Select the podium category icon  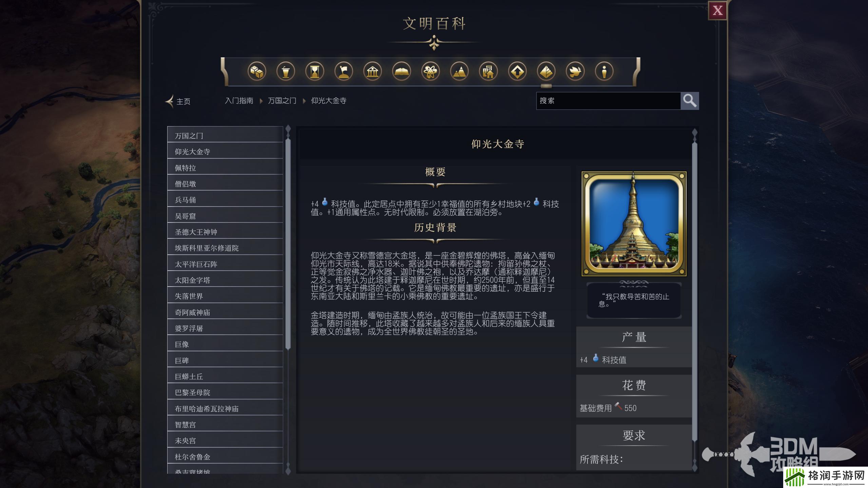click(x=286, y=71)
